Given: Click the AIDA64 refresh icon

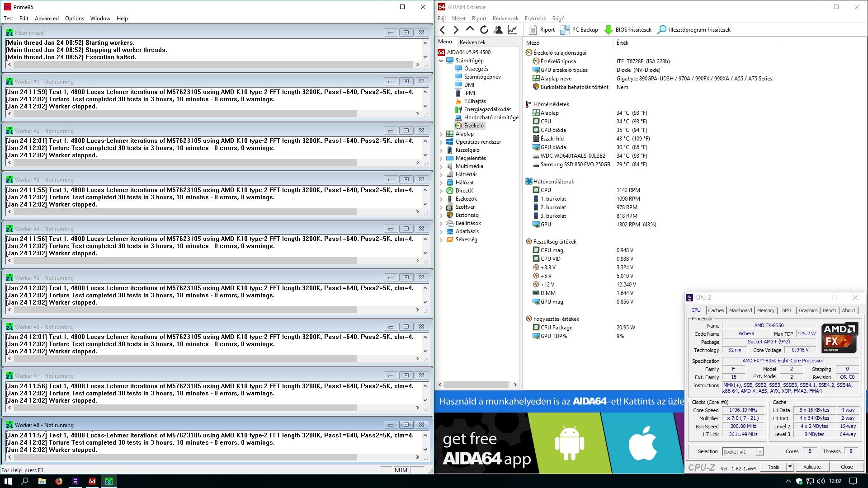Looking at the screenshot, I should pos(484,30).
